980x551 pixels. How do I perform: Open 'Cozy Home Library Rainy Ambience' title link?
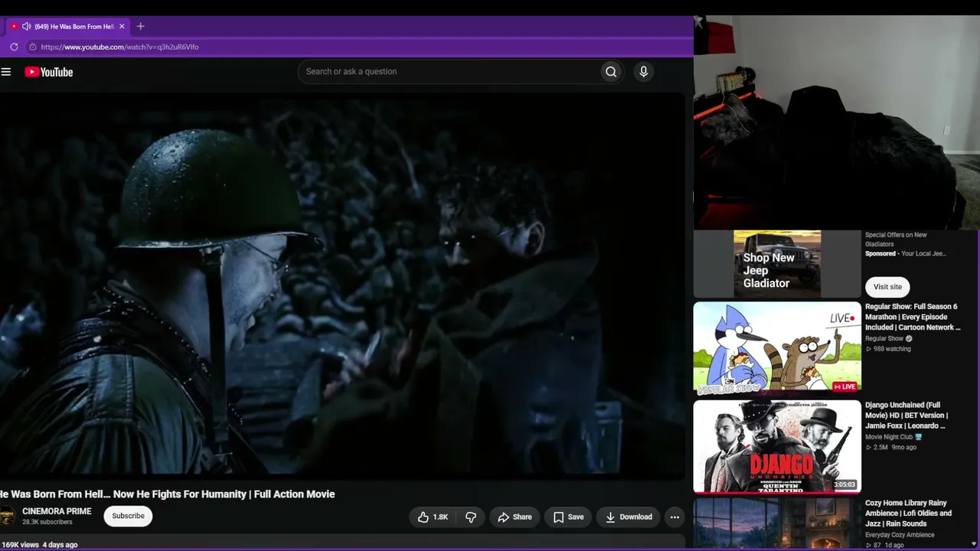[909, 514]
